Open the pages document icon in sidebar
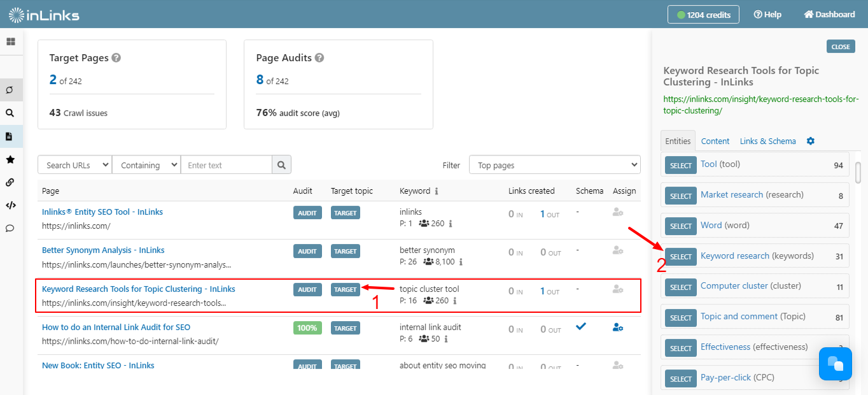 pos(10,136)
